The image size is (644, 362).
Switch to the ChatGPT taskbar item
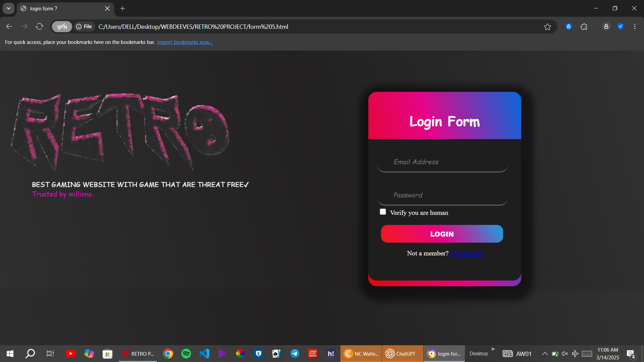[402, 354]
